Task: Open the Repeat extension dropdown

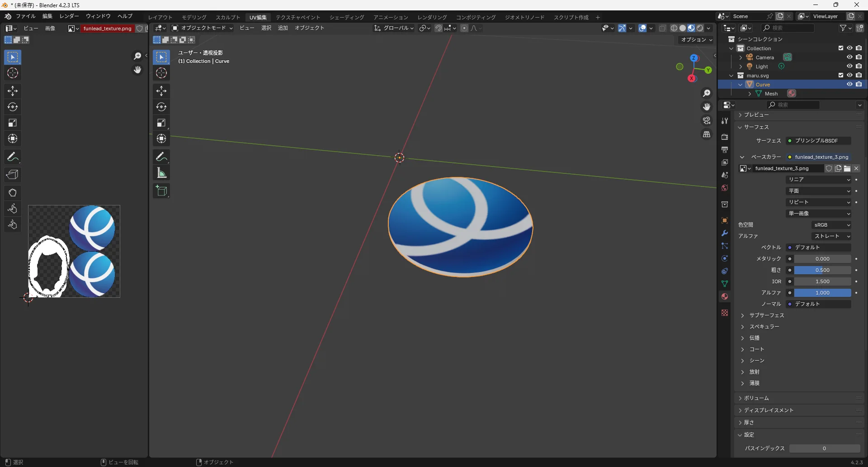Action: 819,202
